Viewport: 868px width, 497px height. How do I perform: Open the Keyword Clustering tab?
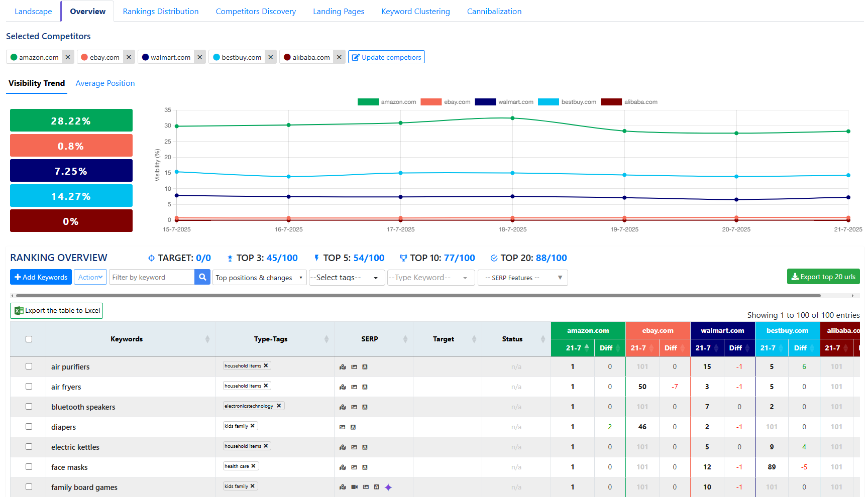point(415,11)
